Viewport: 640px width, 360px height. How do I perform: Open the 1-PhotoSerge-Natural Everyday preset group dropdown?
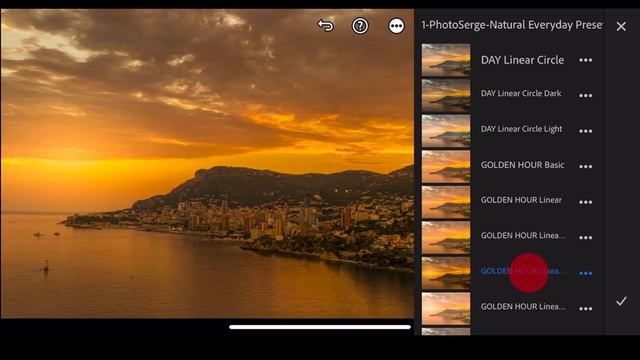pyautogui.click(x=512, y=25)
